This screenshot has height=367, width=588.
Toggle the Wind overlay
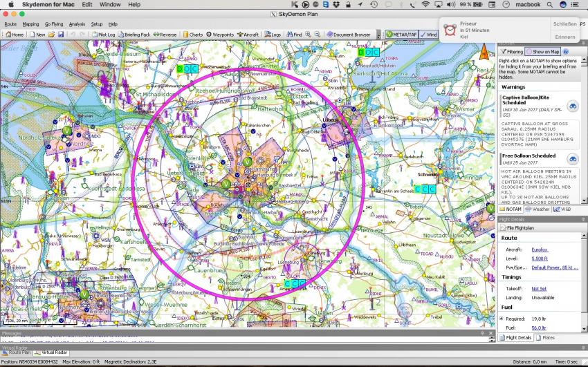pos(429,35)
